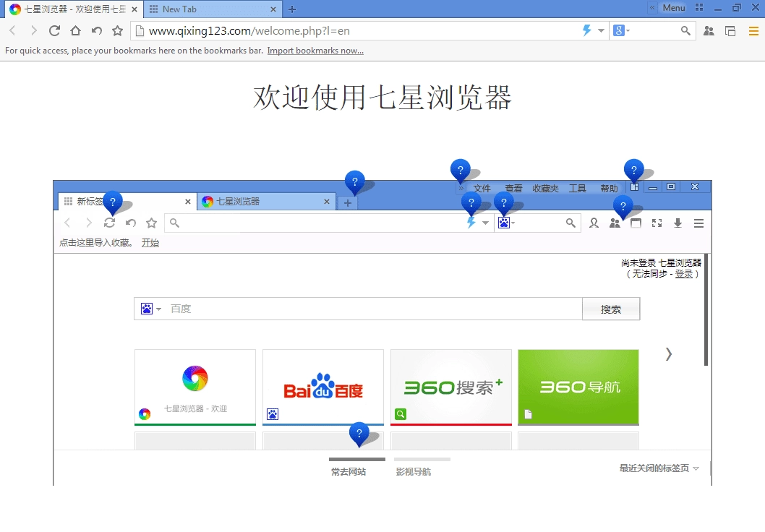The width and height of the screenshot is (765, 532).
Task: Click the 搜索 button
Action: coord(611,309)
